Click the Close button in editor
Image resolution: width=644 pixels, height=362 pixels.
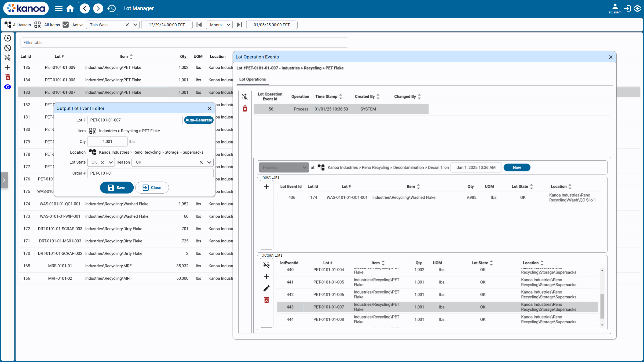pyautogui.click(x=152, y=188)
